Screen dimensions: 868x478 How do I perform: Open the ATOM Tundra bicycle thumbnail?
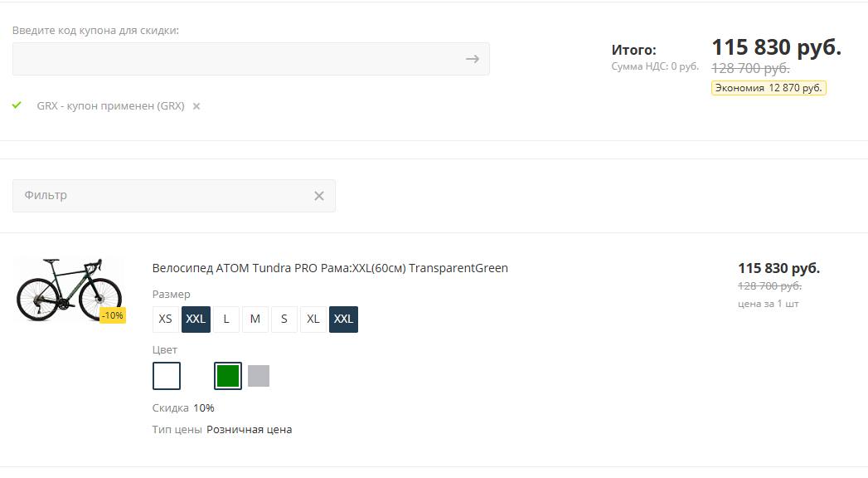(x=69, y=289)
